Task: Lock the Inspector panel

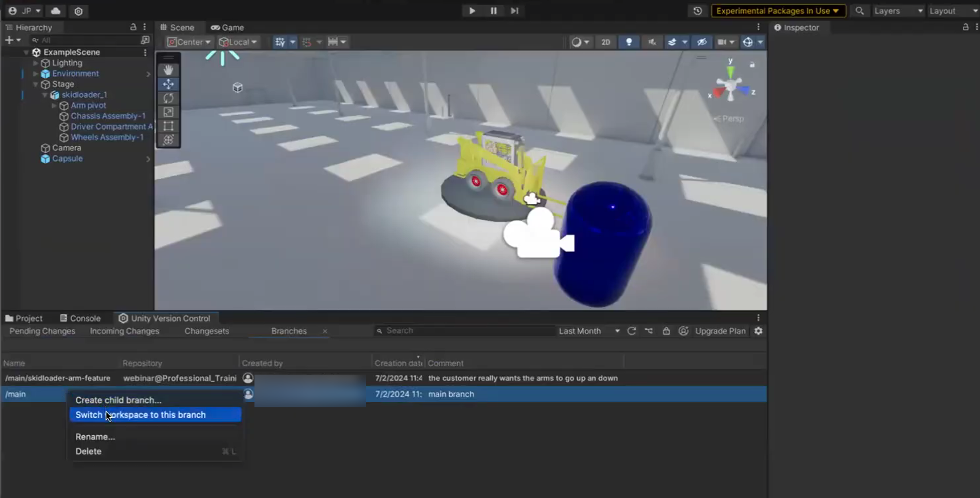Action: [965, 27]
